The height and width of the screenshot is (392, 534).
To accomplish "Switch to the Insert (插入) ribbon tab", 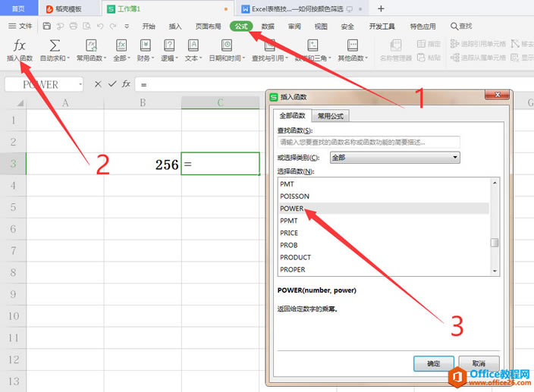I will coord(175,27).
